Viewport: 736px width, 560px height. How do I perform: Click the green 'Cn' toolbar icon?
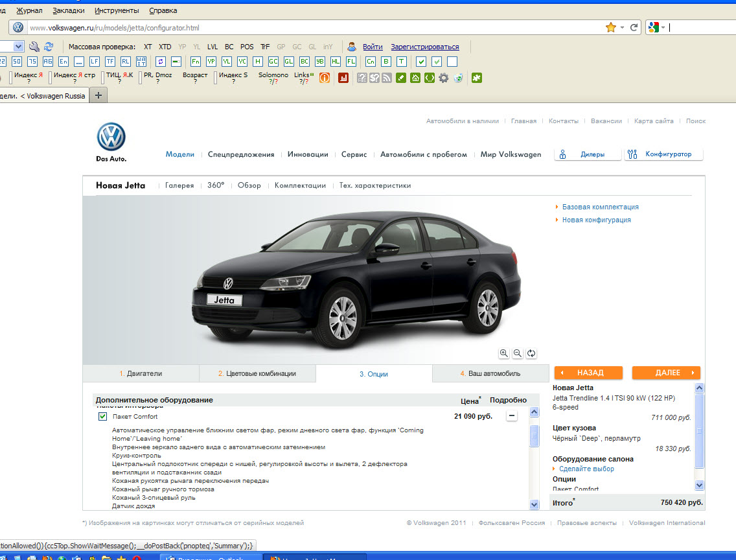click(371, 62)
